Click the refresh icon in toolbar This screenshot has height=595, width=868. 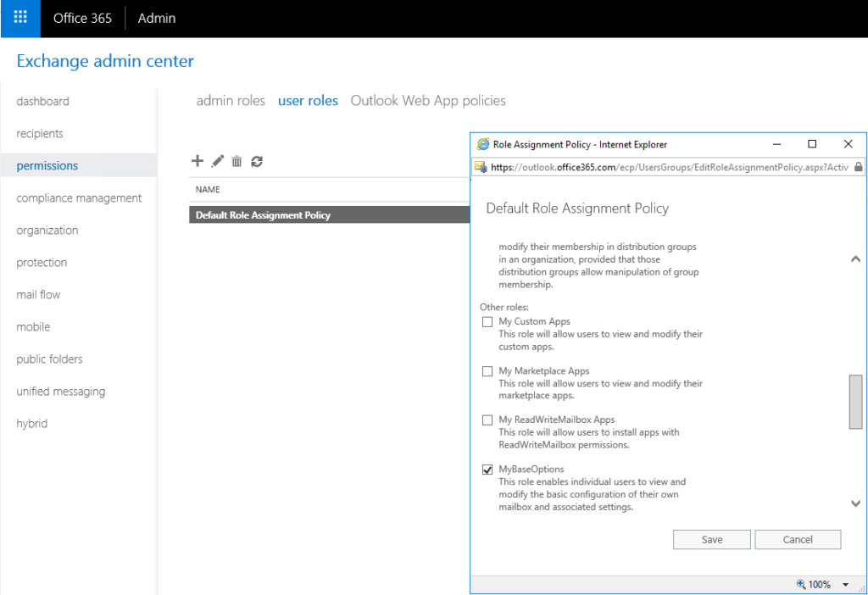(257, 161)
